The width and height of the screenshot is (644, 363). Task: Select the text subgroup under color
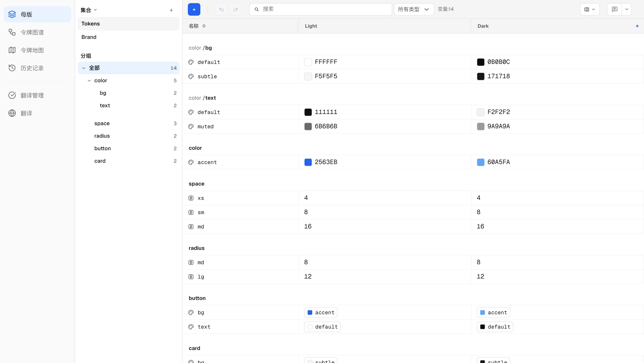(129, 106)
